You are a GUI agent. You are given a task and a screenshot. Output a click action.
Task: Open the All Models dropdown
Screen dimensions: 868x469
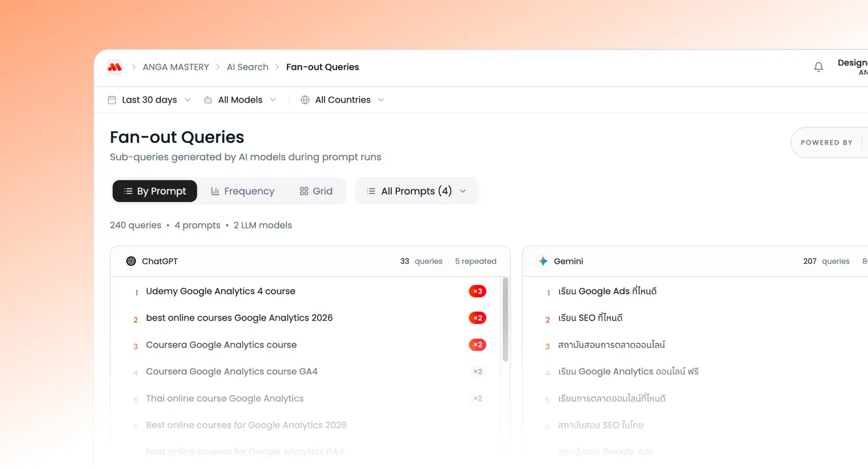tap(240, 100)
